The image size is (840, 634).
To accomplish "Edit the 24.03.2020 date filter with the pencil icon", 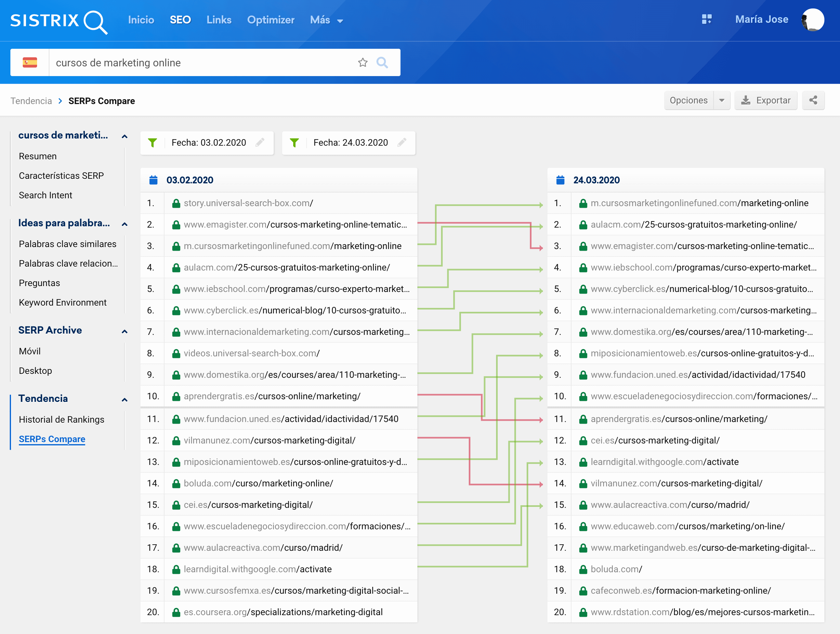I will click(402, 142).
